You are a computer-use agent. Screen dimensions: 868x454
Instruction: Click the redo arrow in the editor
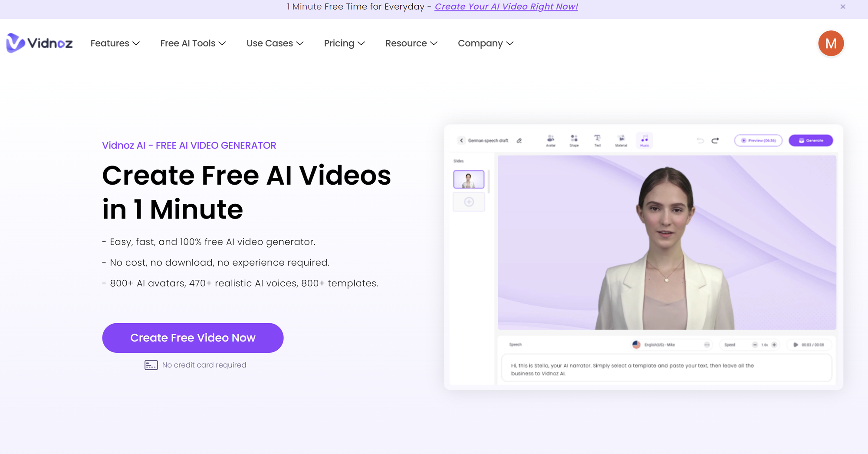715,140
